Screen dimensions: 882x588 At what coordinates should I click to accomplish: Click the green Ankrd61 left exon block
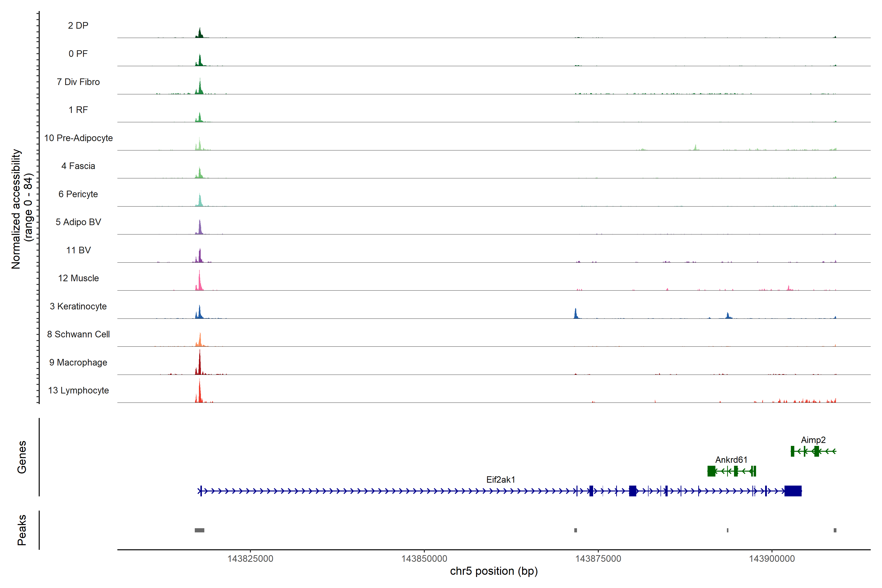tap(711, 471)
